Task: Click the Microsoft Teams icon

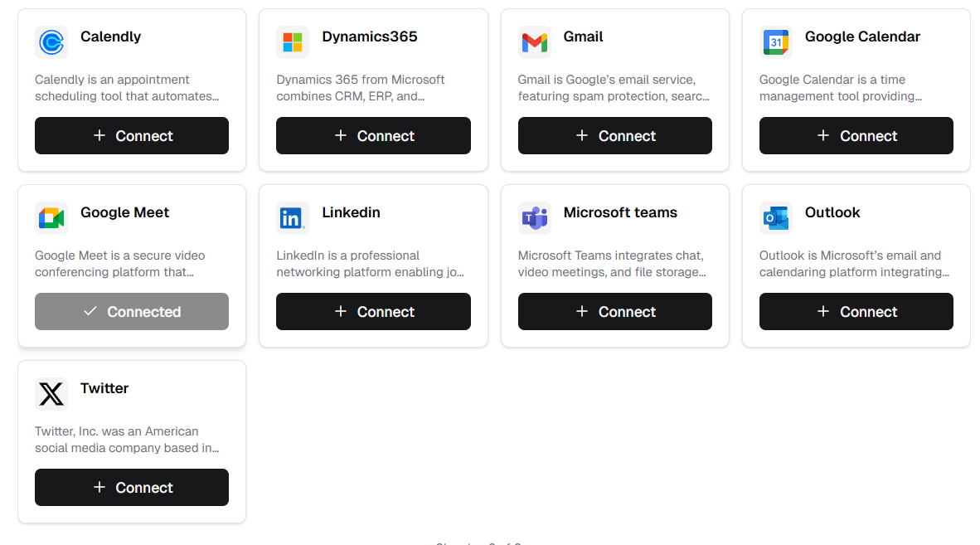Action: 534,218
